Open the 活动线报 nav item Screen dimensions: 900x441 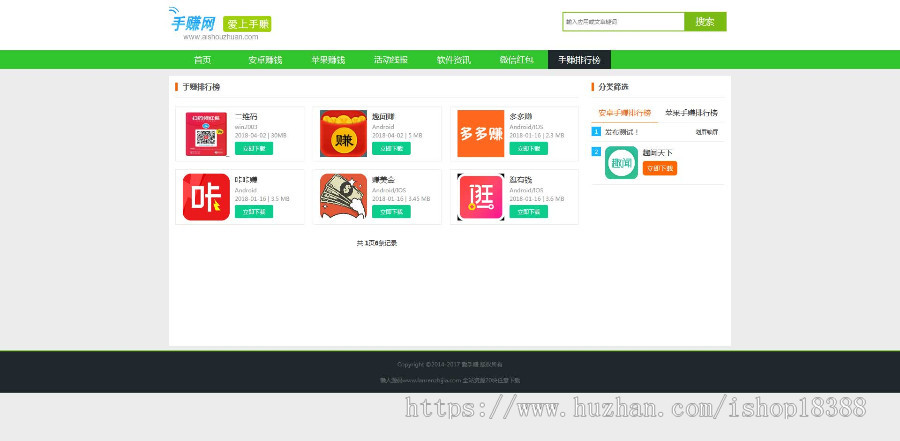point(391,60)
